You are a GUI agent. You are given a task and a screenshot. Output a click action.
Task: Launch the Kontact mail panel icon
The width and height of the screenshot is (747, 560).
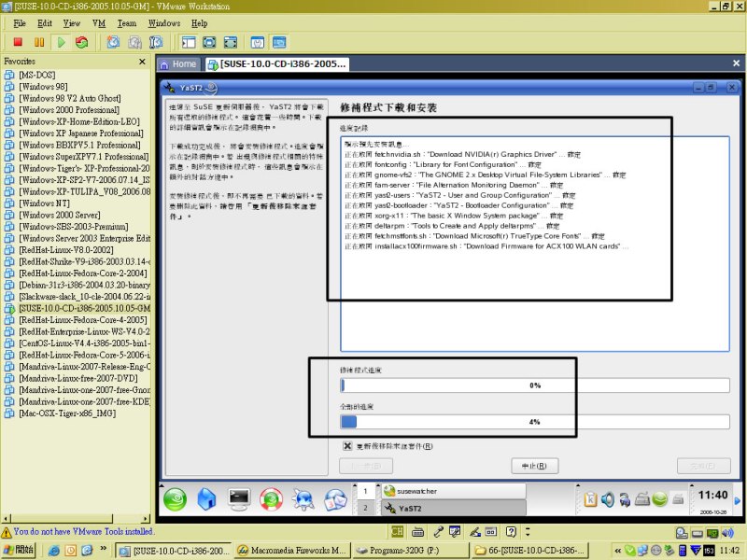click(x=335, y=499)
